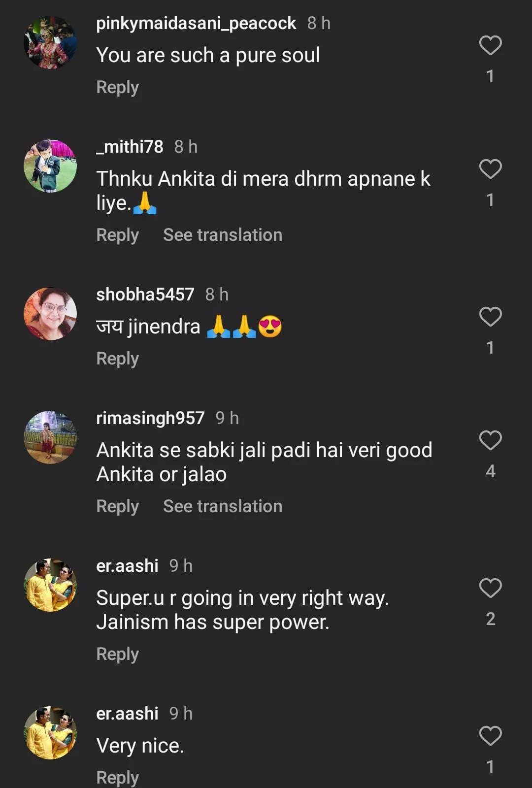The width and height of the screenshot is (532, 788).
Task: Like the 'Very nice.' comment
Action: coord(490,736)
